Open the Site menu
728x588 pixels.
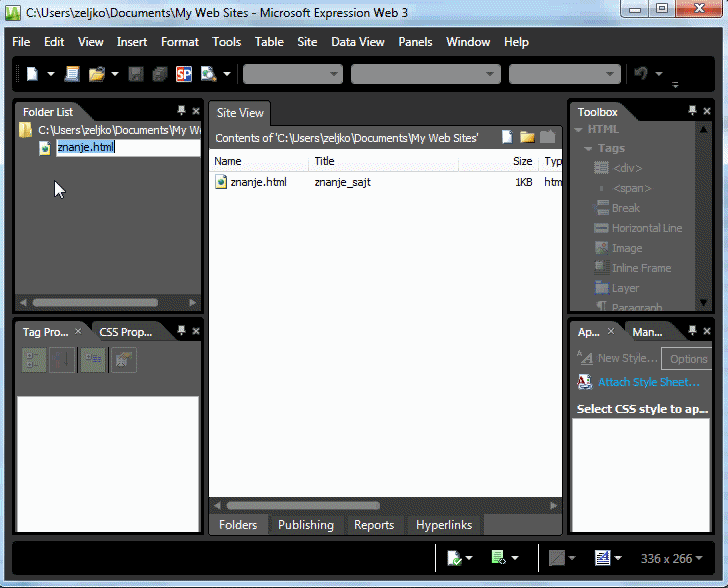[307, 42]
